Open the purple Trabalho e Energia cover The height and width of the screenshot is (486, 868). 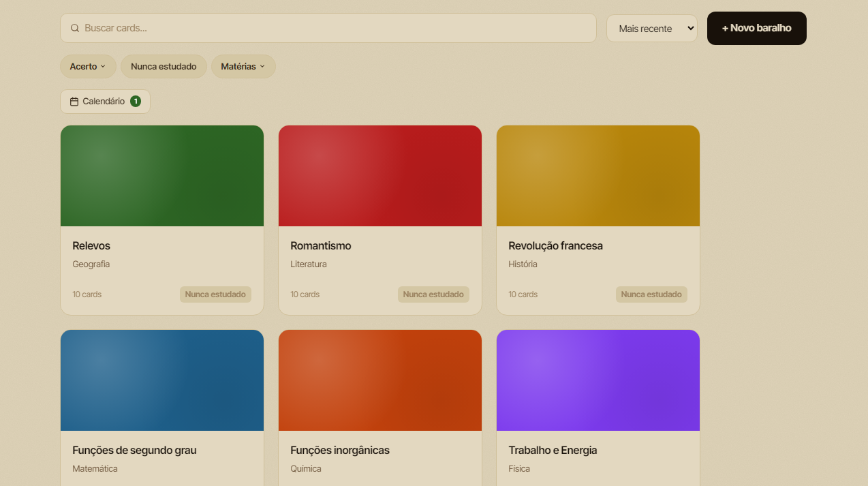click(x=598, y=380)
